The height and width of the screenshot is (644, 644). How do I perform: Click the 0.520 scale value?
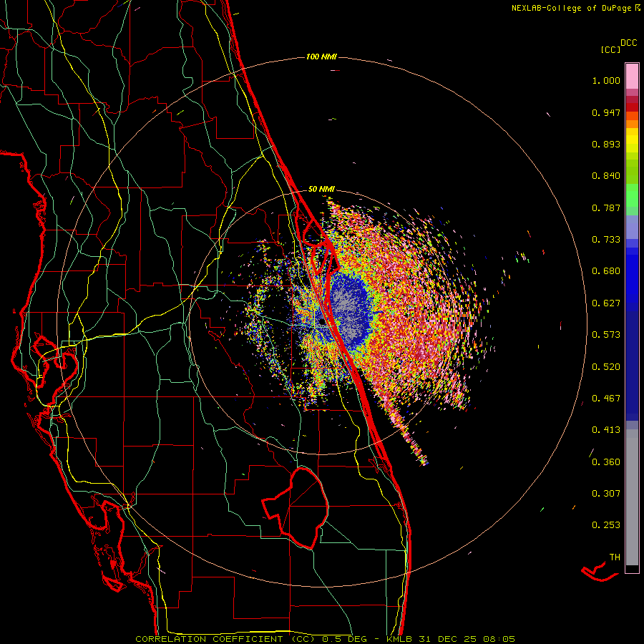(606, 367)
